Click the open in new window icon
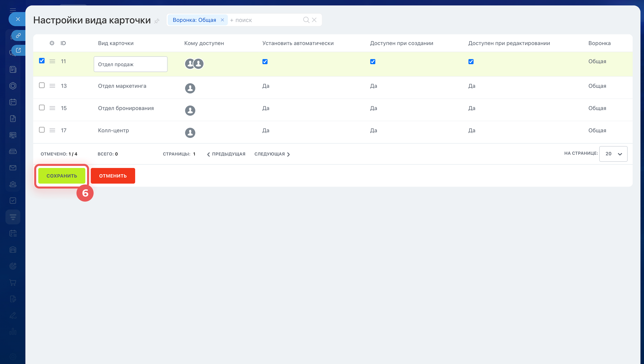The width and height of the screenshot is (644, 364). 18,50
